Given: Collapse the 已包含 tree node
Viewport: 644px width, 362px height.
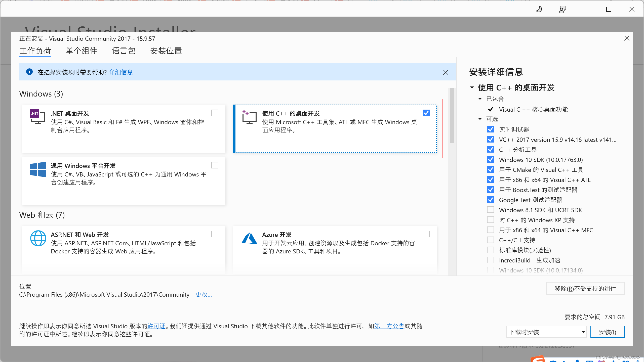Looking at the screenshot, I should (x=480, y=99).
